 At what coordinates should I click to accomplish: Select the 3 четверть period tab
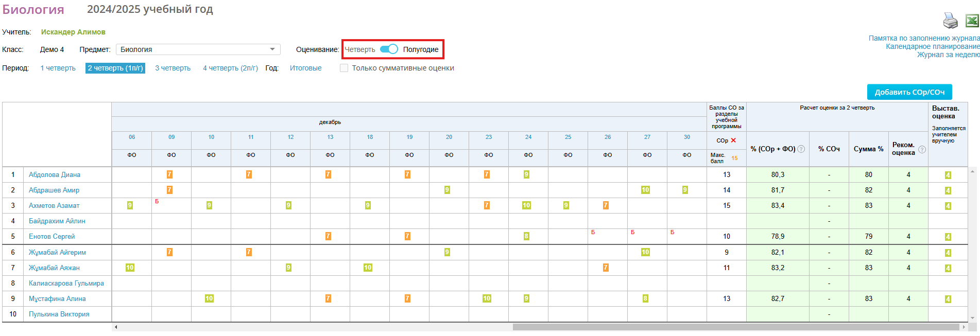[x=173, y=68]
